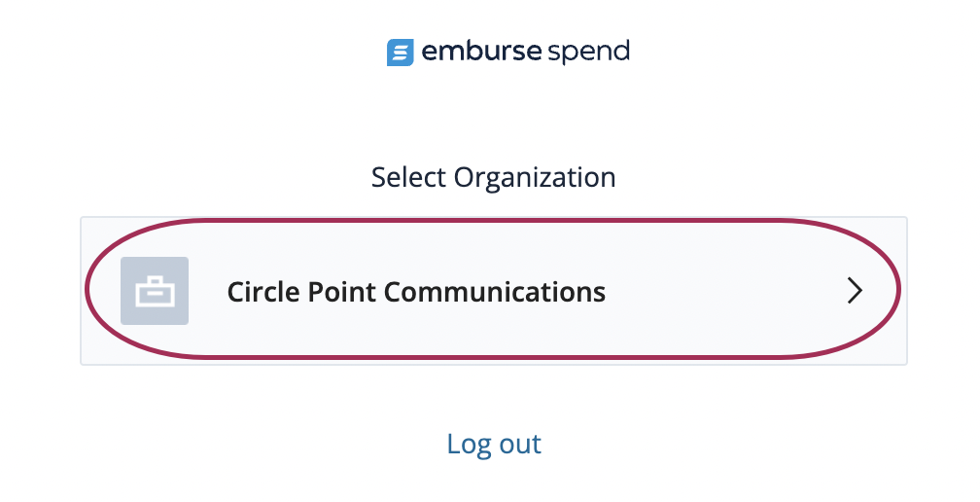This screenshot has height=502, width=980.
Task: Click the red oval outline's right edge
Action: 898,290
